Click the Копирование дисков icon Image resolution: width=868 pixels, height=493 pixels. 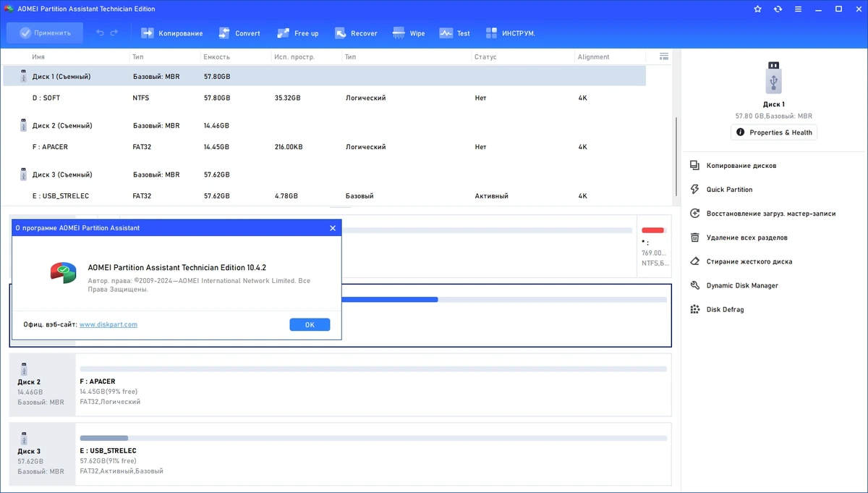[694, 166]
